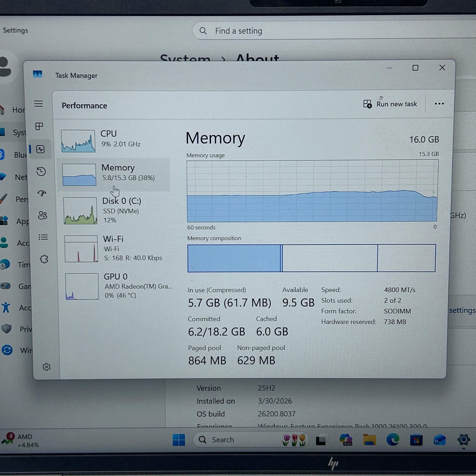This screenshot has width=476, height=476.
Task: Select Performance page icon in sidebar
Action: click(x=40, y=149)
